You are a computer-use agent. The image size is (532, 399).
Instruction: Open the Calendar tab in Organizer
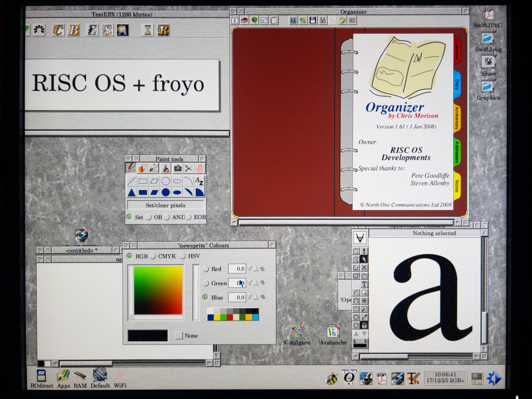click(x=457, y=51)
